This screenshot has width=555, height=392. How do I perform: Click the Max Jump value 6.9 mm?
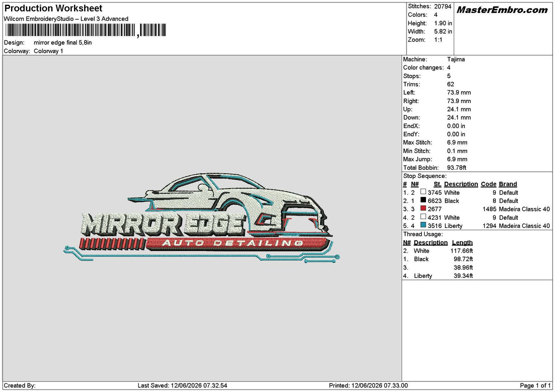coord(457,159)
